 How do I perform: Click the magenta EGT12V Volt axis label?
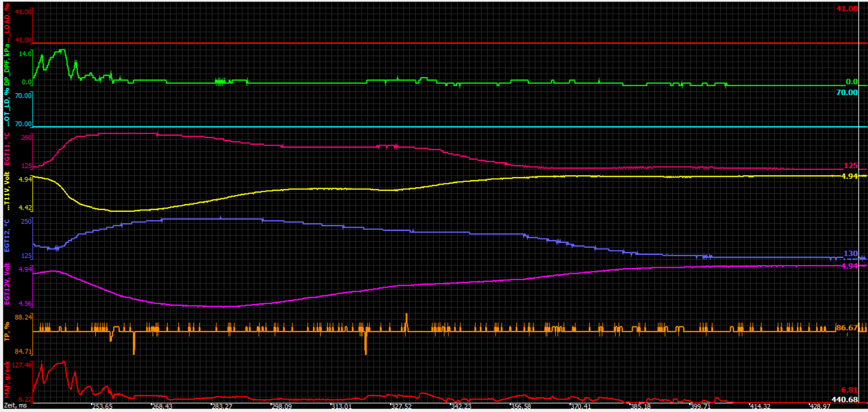(x=7, y=284)
